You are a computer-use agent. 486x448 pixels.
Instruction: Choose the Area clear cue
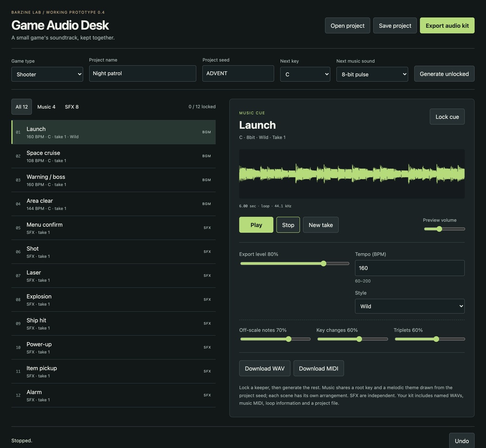tap(113, 204)
